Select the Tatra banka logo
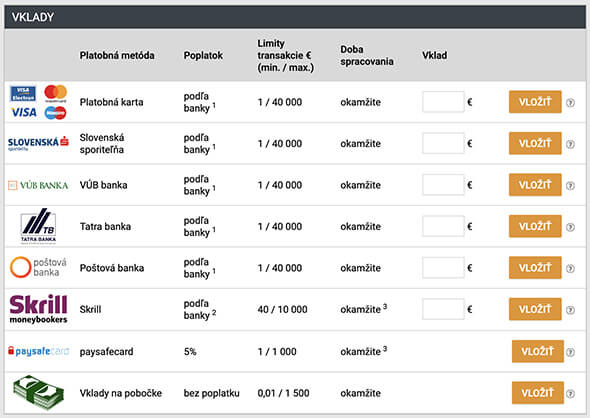Image resolution: width=590 pixels, height=418 pixels. (x=38, y=226)
